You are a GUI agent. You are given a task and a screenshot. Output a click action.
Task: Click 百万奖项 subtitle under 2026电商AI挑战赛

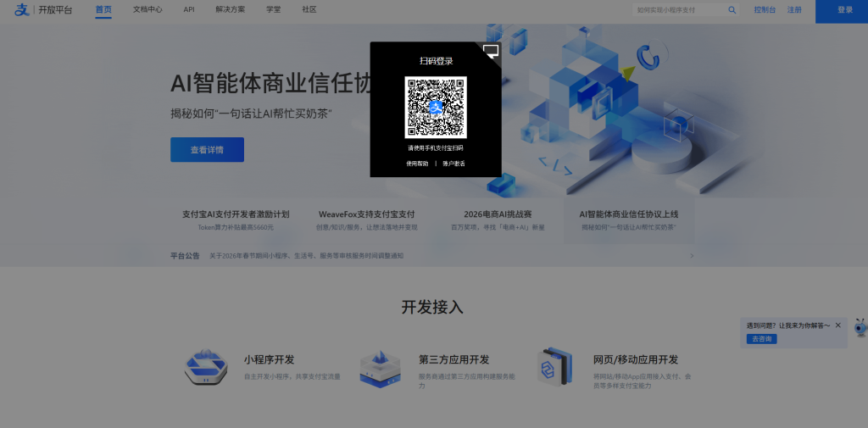click(498, 227)
